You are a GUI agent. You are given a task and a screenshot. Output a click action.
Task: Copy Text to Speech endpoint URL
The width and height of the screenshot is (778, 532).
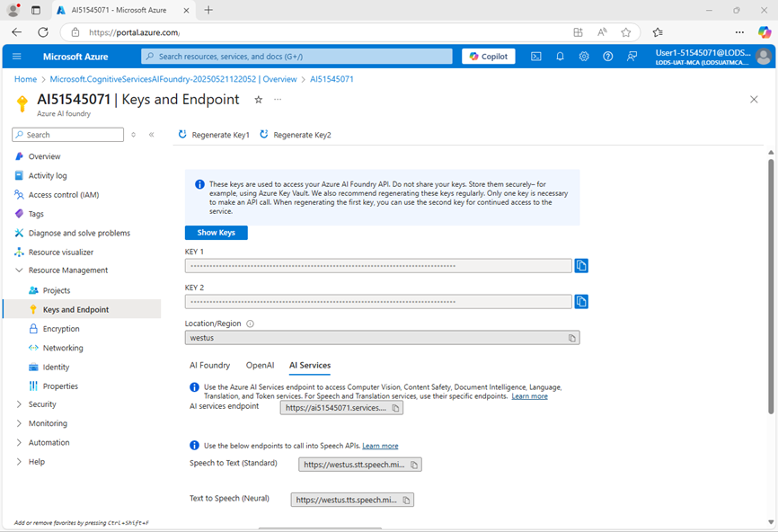click(x=406, y=501)
